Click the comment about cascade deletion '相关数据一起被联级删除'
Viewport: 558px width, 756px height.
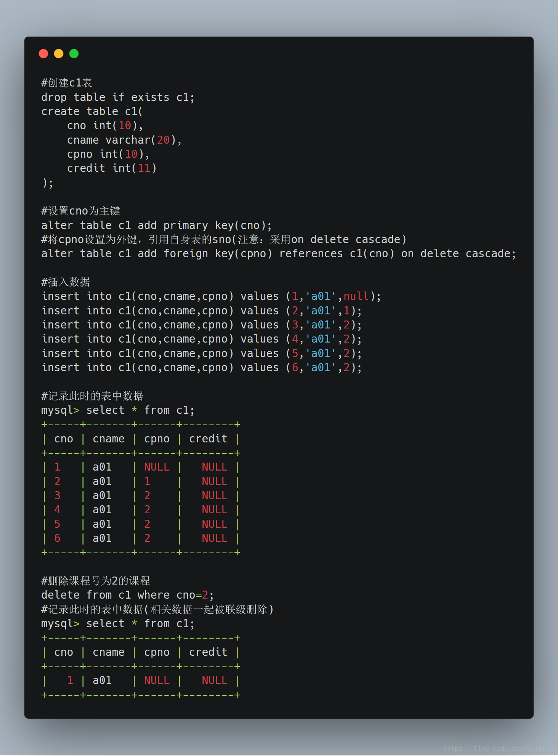pyautogui.click(x=157, y=609)
